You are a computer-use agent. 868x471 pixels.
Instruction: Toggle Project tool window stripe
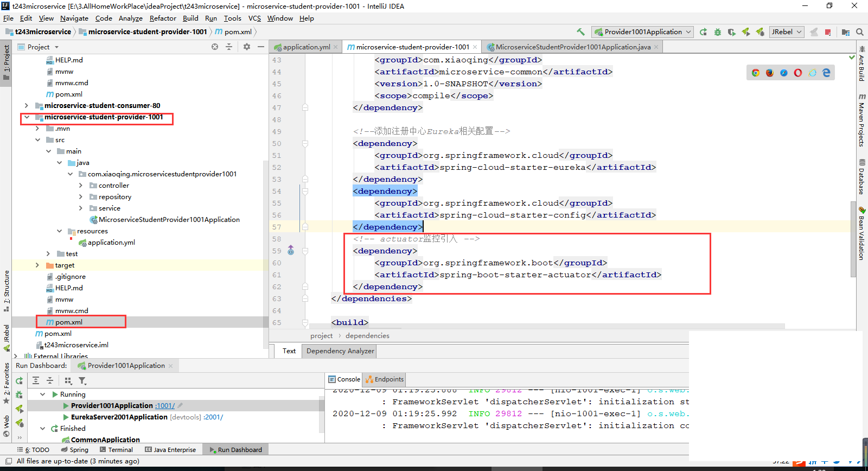[6, 62]
